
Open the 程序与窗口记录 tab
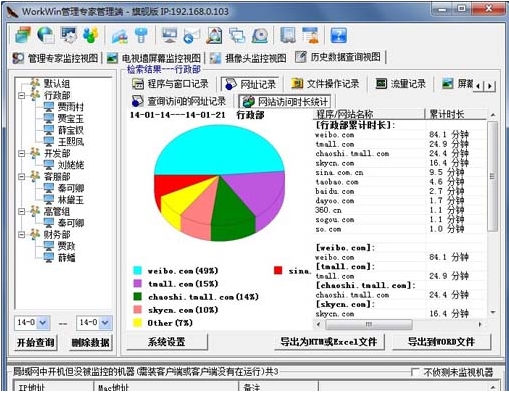pyautogui.click(x=170, y=84)
